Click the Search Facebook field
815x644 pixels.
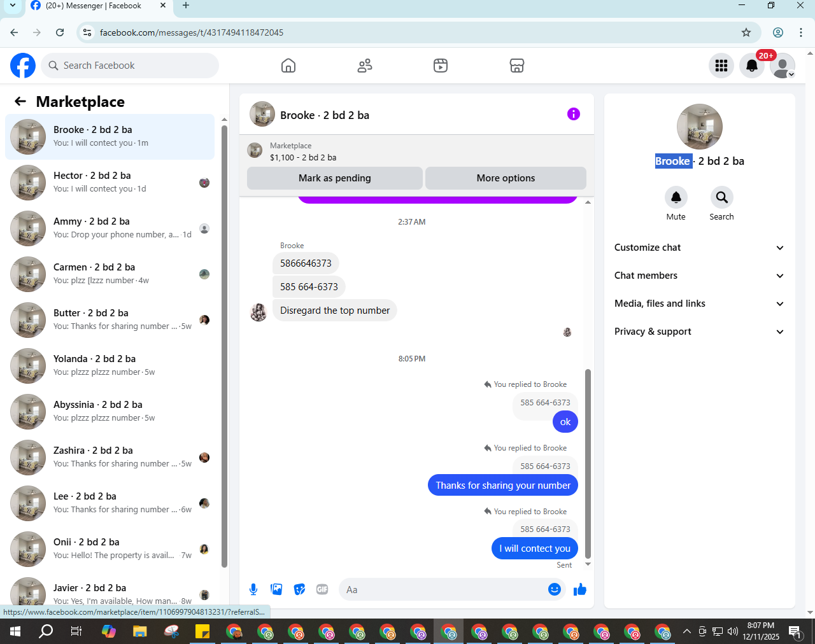[x=130, y=66]
